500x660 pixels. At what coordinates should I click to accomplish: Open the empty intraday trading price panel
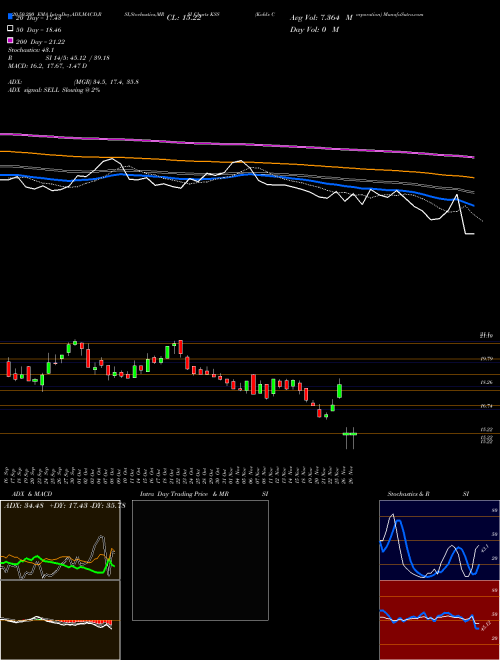point(200,560)
